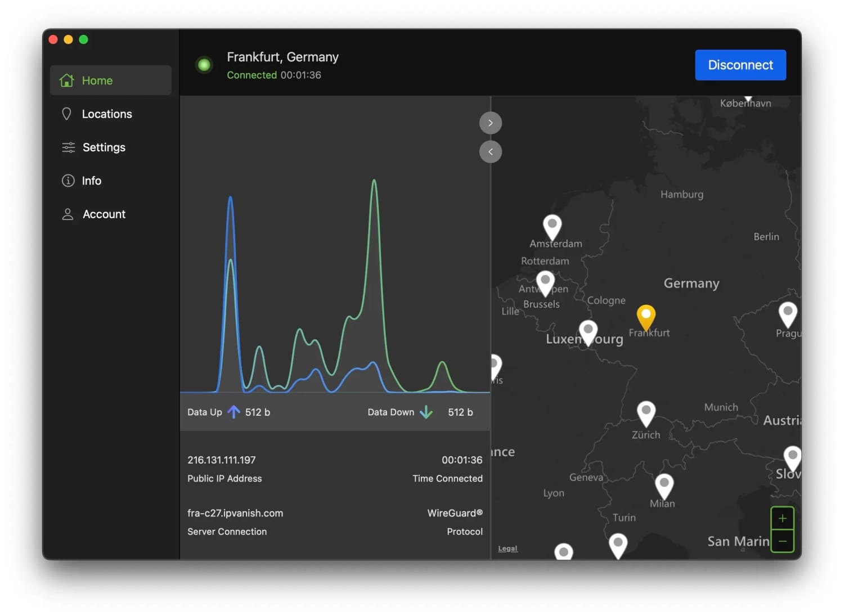Open the Locations pin icon
Screen dimensions: 844x616
click(67, 114)
